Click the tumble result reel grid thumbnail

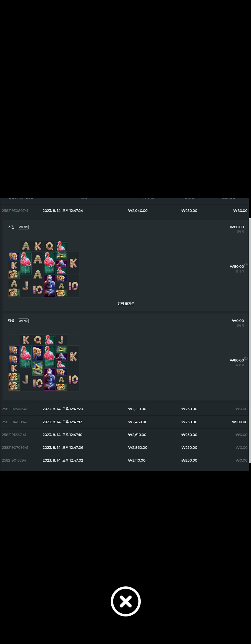pyautogui.click(x=44, y=363)
